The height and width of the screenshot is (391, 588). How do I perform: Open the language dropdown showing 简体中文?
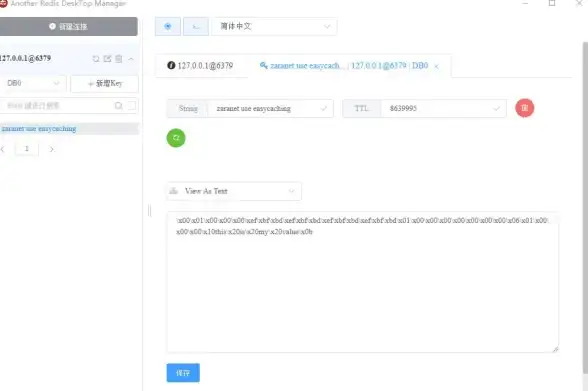pyautogui.click(x=274, y=26)
